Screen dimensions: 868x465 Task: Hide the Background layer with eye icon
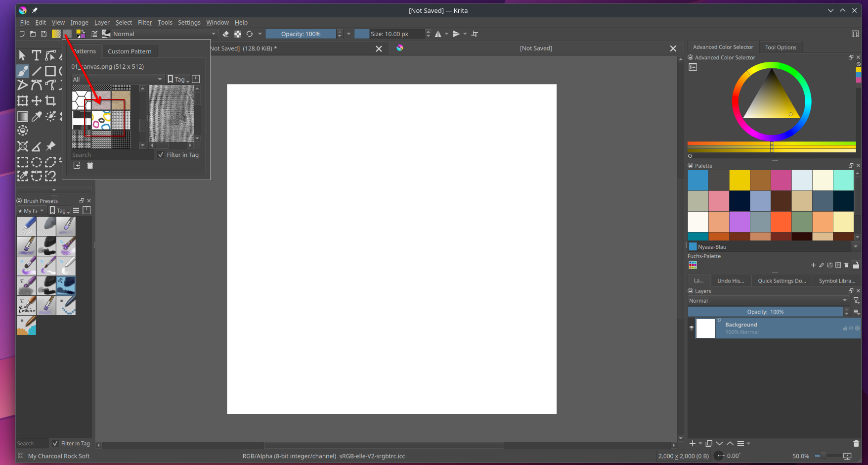pyautogui.click(x=692, y=328)
